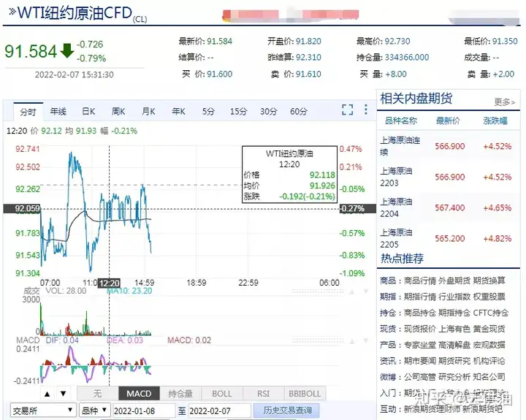Click the 92.059 price marker on left axis

click(22, 209)
